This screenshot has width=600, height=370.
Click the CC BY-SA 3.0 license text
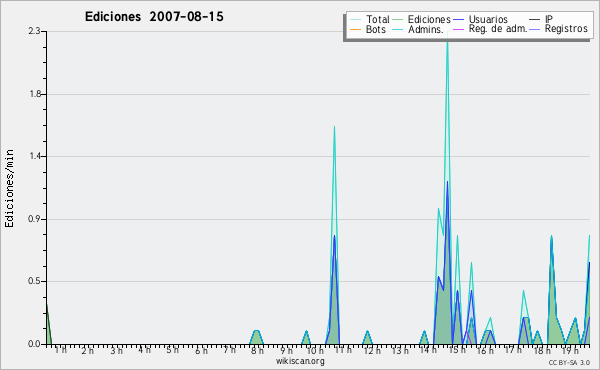[x=569, y=362]
